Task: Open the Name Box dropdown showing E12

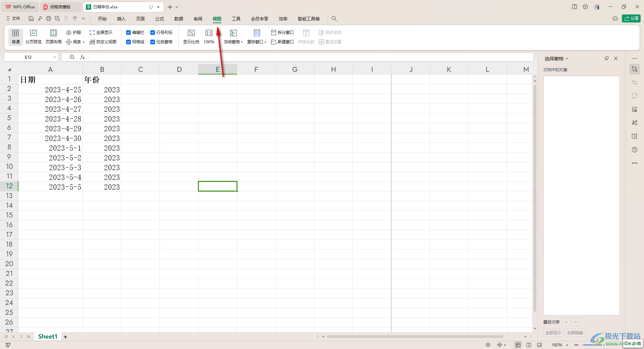Action: 54,57
